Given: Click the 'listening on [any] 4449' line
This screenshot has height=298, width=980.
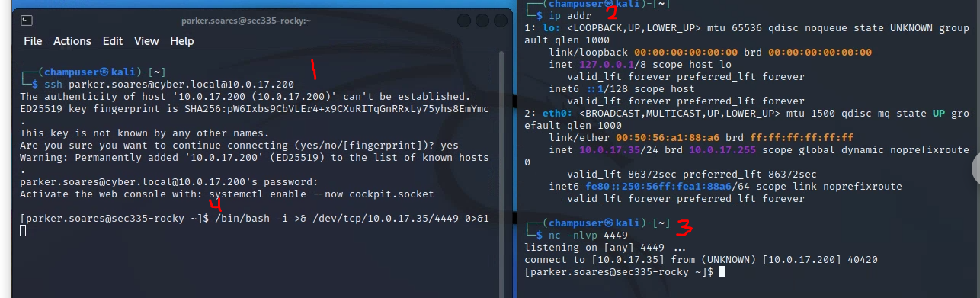Looking at the screenshot, I should (605, 247).
